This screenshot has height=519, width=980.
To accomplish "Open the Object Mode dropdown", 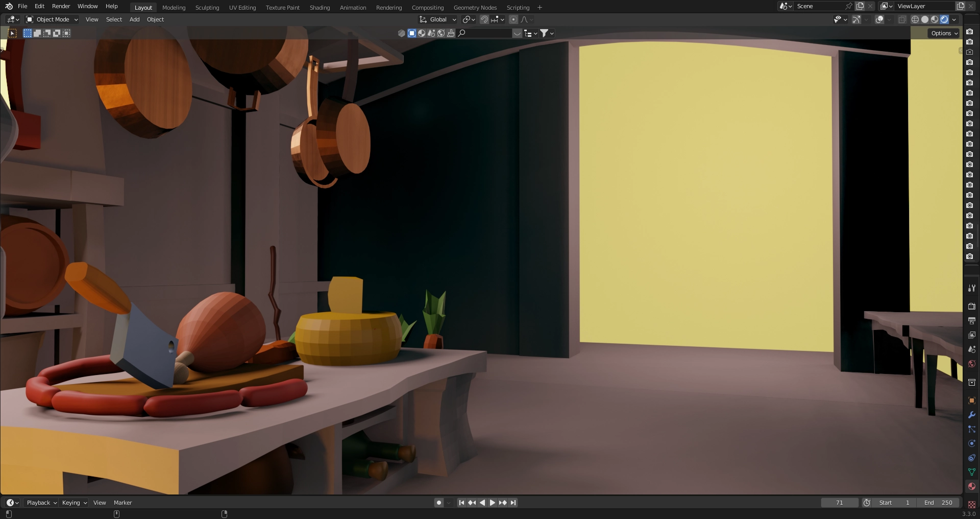I will tap(52, 19).
